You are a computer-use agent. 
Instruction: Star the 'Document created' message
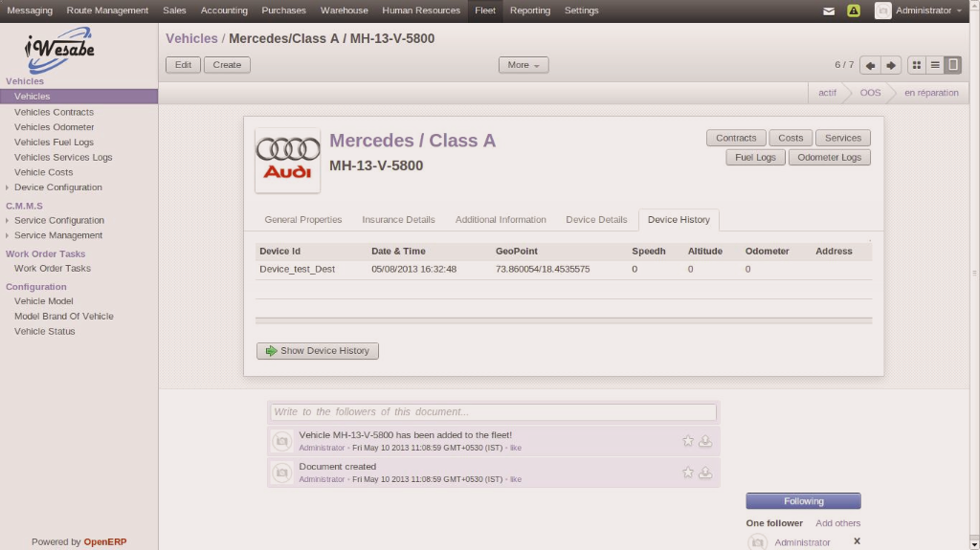[688, 473]
